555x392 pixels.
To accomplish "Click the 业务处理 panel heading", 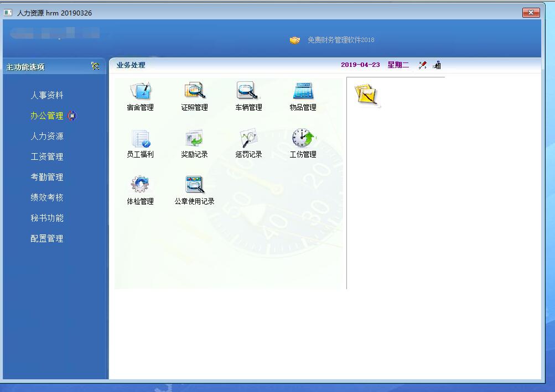I will [131, 65].
